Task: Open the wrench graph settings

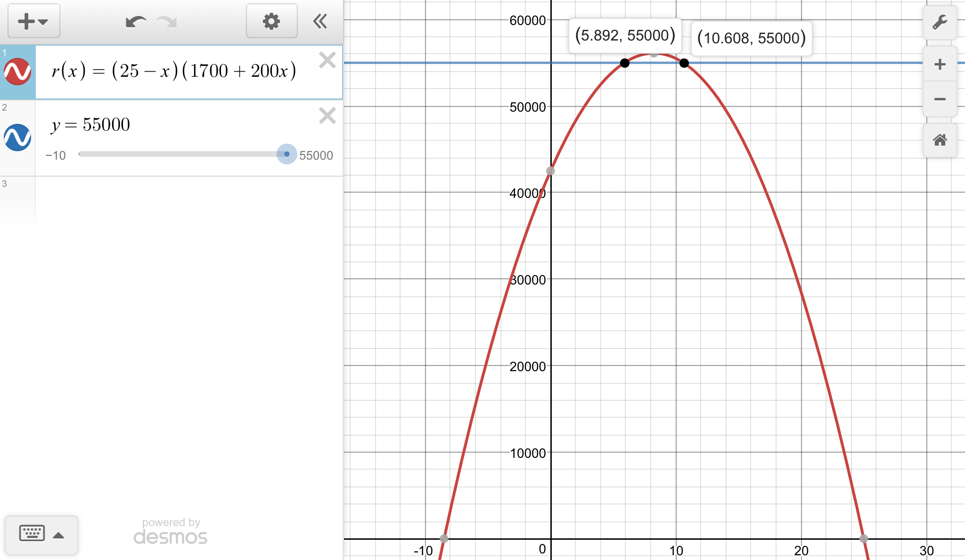Action: coord(940,22)
